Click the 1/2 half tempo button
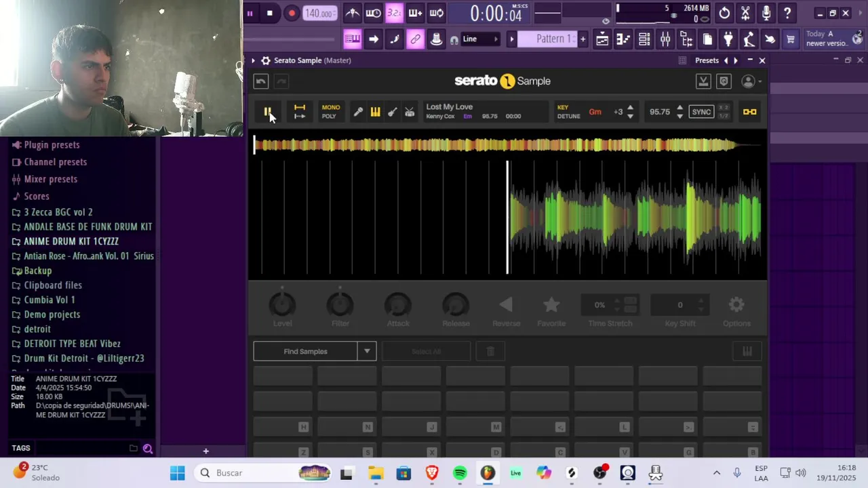The width and height of the screenshot is (868, 488). click(724, 117)
